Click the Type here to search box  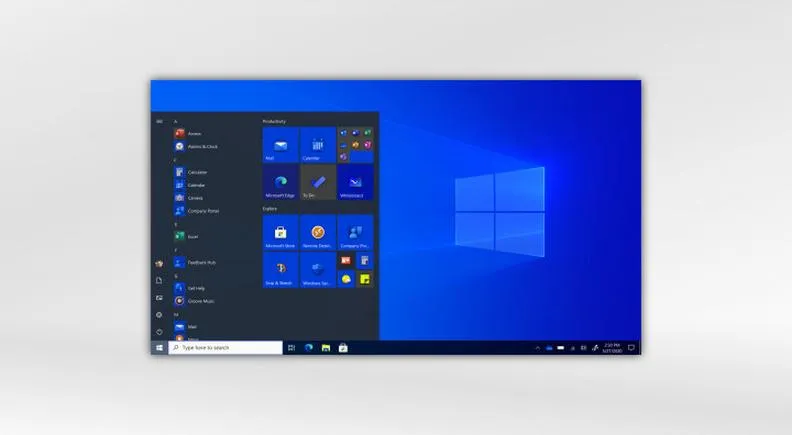click(225, 348)
